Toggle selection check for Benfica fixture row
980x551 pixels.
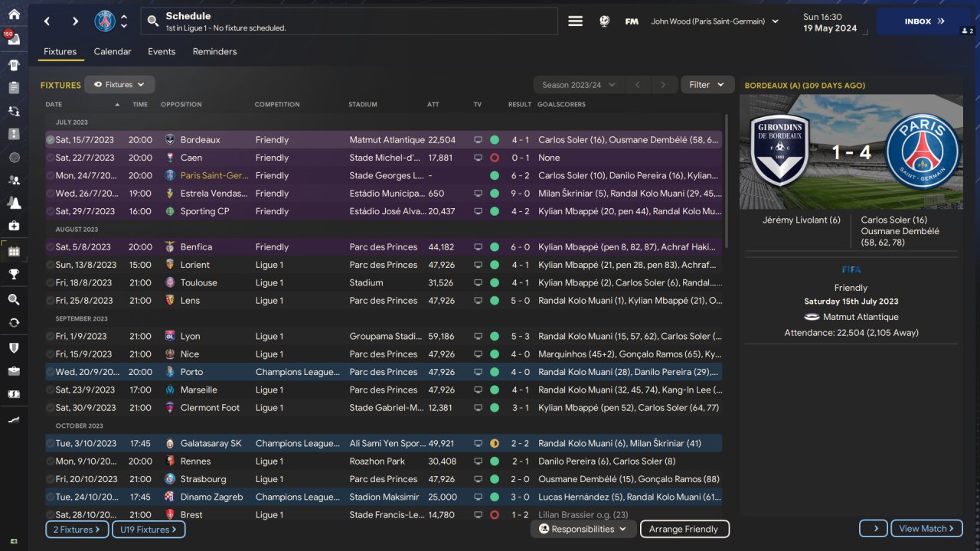tap(50, 247)
